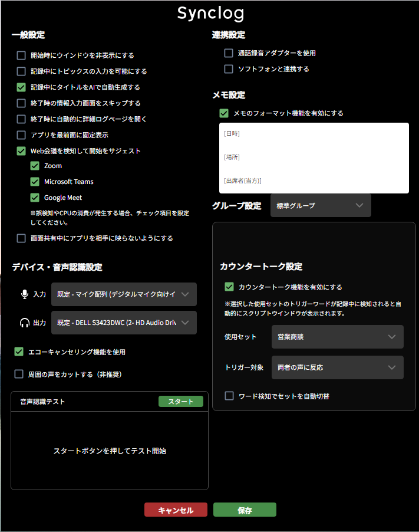
Task: Click the [場所] line in memo template
Action: pos(232,157)
